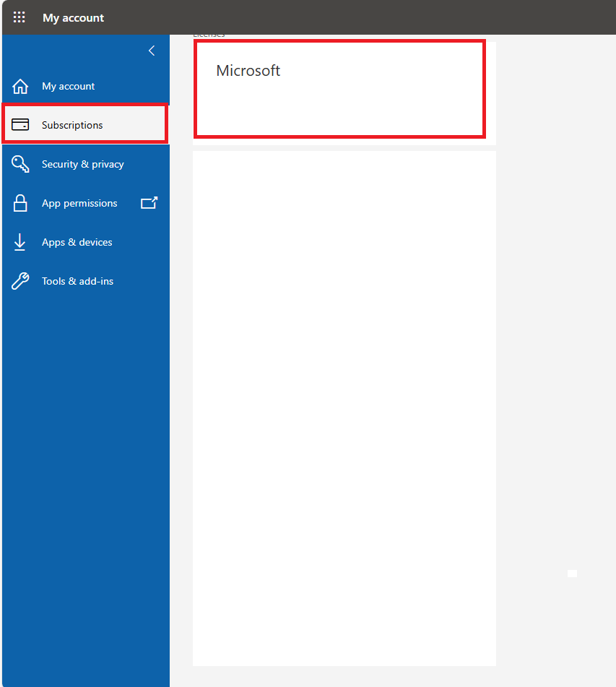Click the Microsoft heading text
The width and height of the screenshot is (616, 687).
click(248, 71)
